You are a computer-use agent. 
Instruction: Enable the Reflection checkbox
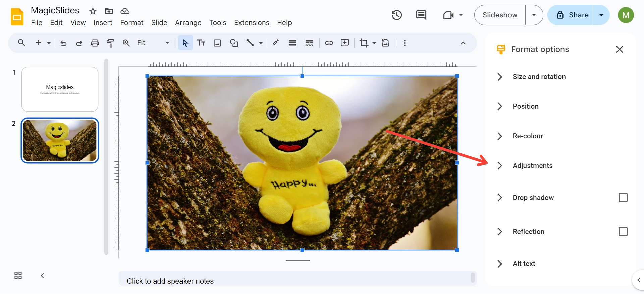coord(623,232)
